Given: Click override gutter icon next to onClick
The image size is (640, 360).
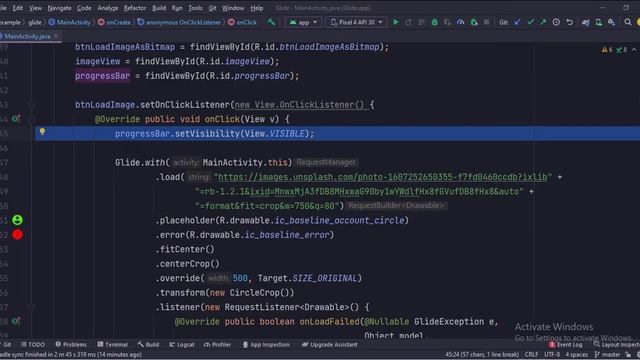Looking at the screenshot, I should pyautogui.click(x=16, y=119).
